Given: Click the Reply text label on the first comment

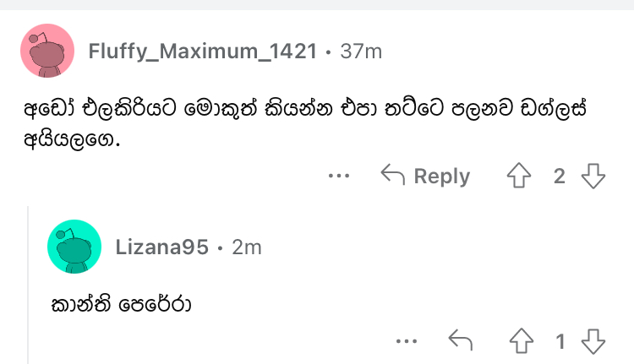Looking at the screenshot, I should (x=442, y=177).
